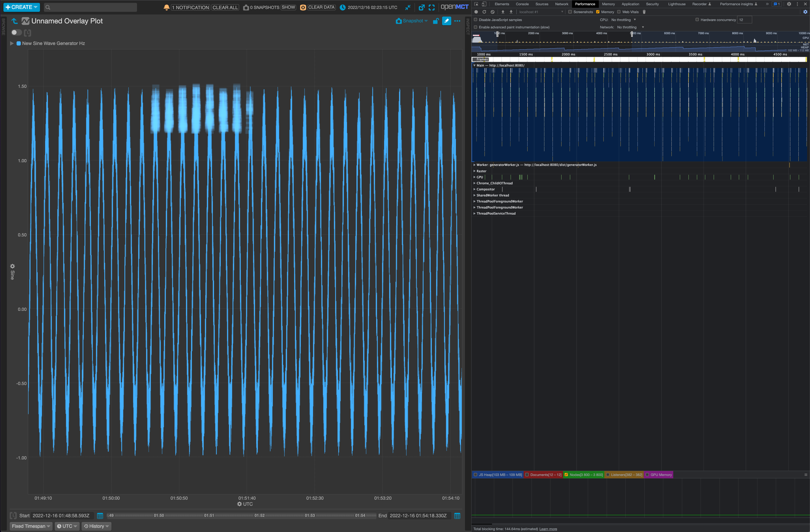Image resolution: width=810 pixels, height=532 pixels.
Task: Click the collect garbage trash icon
Action: coord(644,12)
